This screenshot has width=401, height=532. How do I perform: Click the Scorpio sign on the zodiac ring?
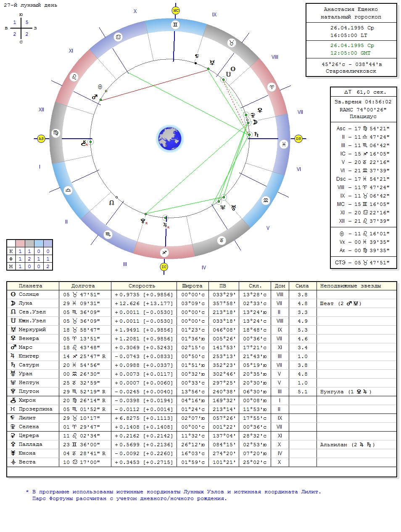coord(108,234)
